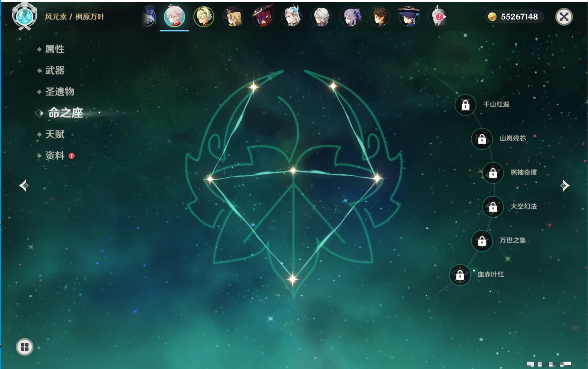Switch to next character with right arrow
Viewport: 588px width, 369px height.
(565, 186)
